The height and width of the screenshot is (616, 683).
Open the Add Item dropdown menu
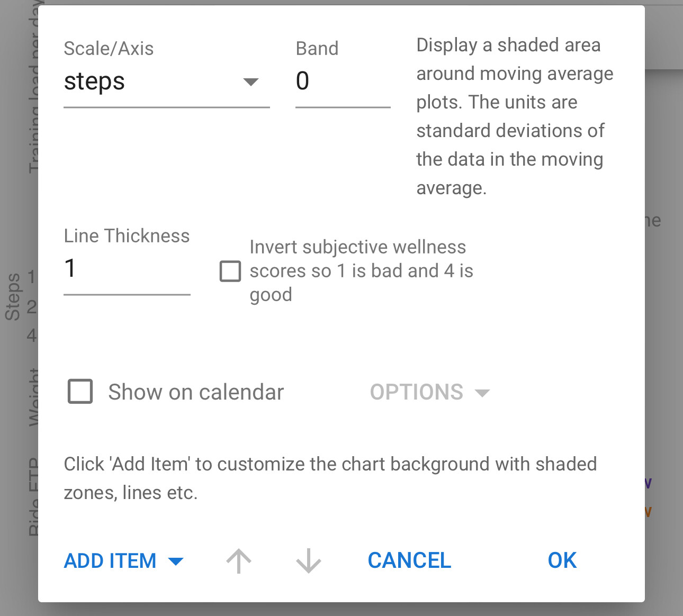point(123,561)
